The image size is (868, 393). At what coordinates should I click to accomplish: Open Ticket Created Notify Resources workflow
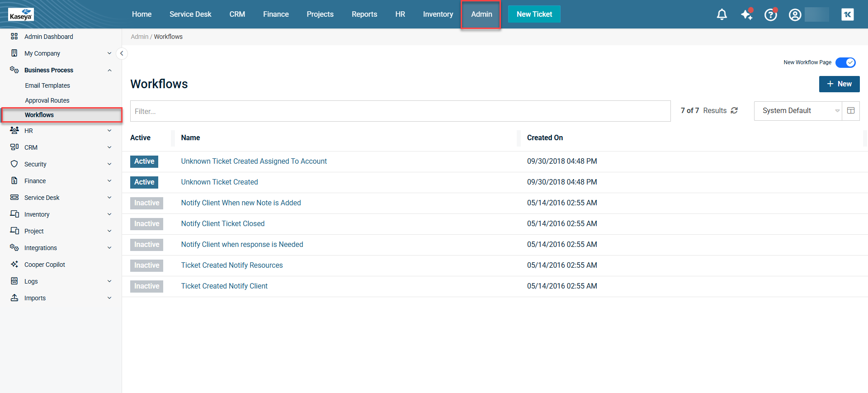(232, 265)
